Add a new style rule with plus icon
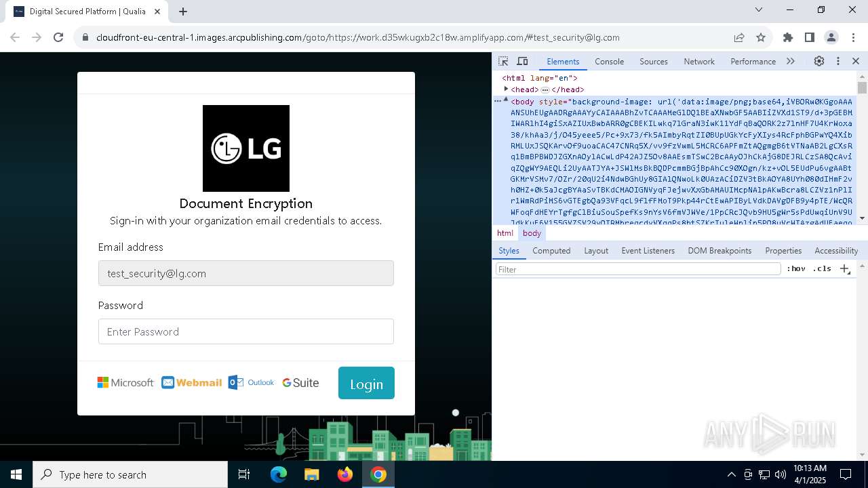This screenshot has width=868, height=488. click(844, 269)
